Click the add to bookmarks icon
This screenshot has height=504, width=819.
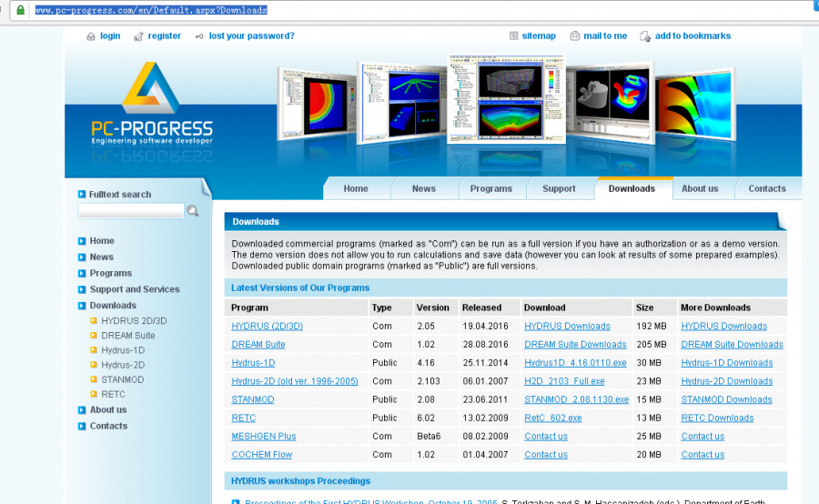point(645,36)
